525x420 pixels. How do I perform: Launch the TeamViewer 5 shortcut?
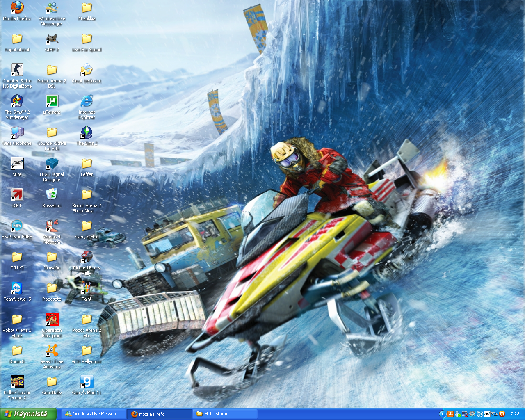click(x=17, y=288)
